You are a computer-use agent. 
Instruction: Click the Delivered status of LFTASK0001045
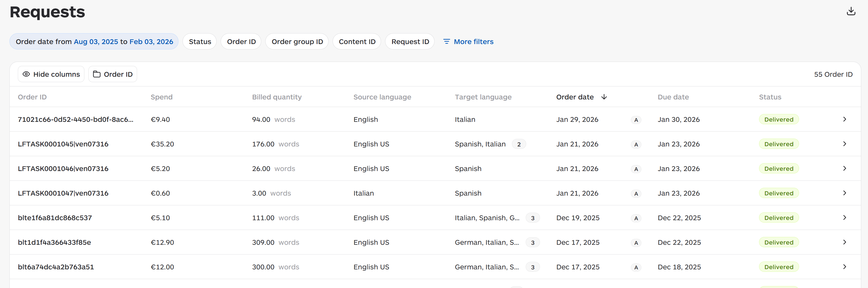779,144
